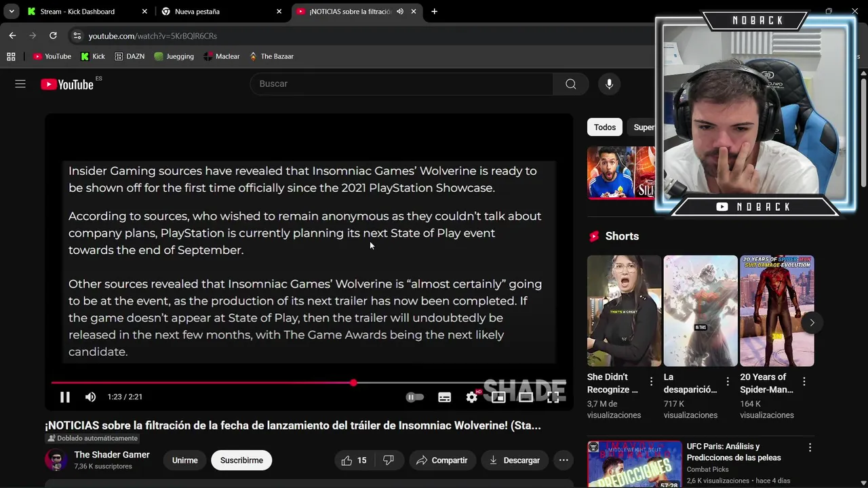Show next Shorts with the arrow
Viewport: 868px width, 488px height.
click(812, 323)
